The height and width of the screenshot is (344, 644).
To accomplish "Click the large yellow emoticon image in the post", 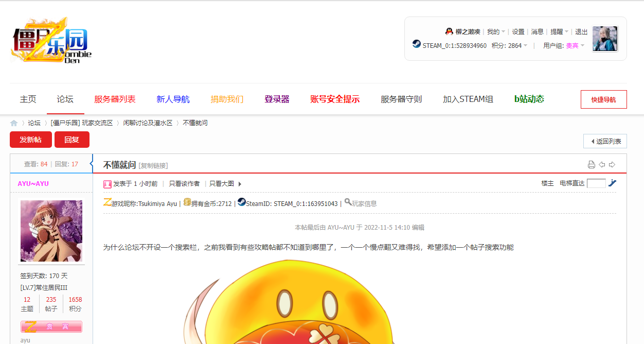I will tap(288, 302).
